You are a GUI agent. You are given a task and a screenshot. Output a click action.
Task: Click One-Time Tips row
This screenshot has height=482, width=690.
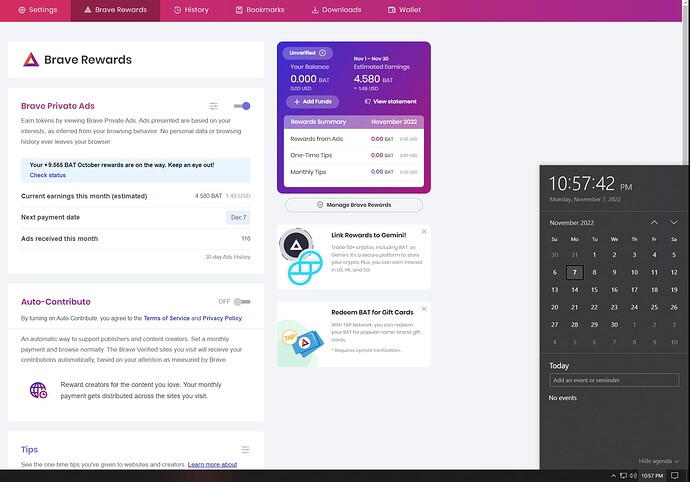pyautogui.click(x=354, y=155)
